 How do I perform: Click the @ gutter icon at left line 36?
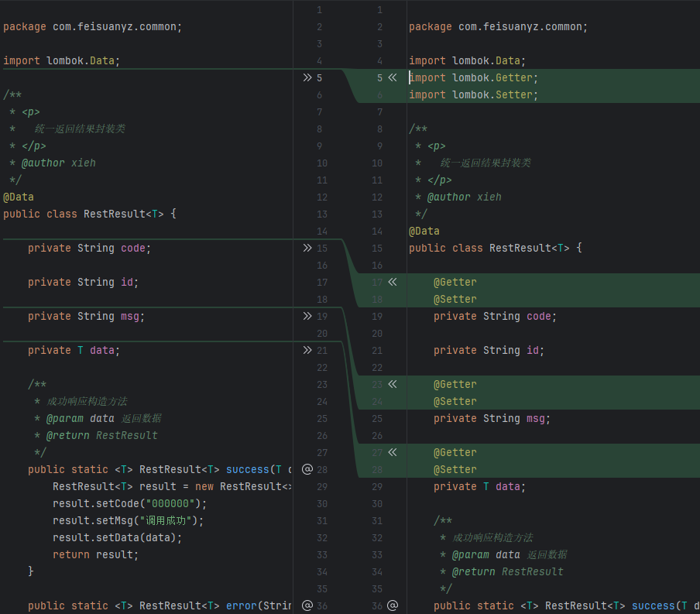[x=307, y=605]
